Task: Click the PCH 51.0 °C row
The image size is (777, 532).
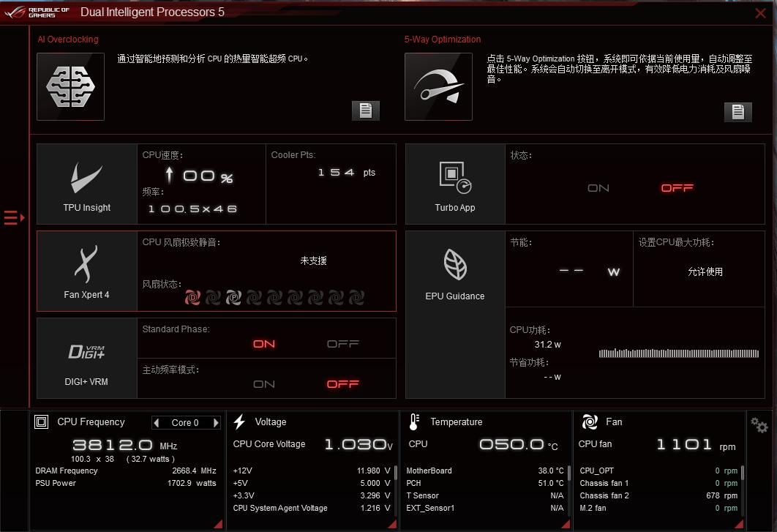Action: (x=484, y=483)
